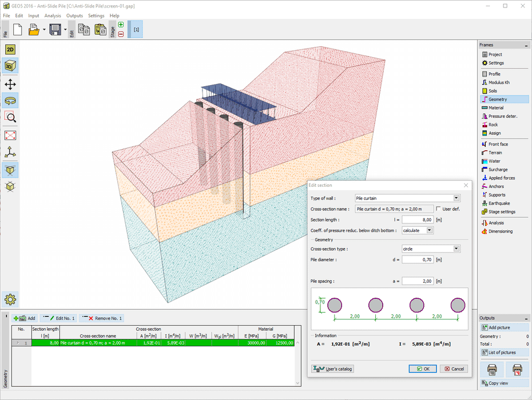The height and width of the screenshot is (400, 532).
Task: Click the Pile diameter input field
Action: (x=417, y=259)
